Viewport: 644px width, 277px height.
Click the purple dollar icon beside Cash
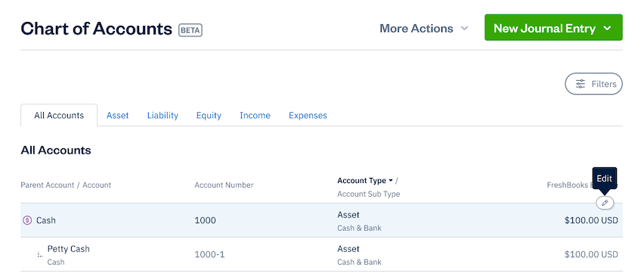pyautogui.click(x=27, y=220)
